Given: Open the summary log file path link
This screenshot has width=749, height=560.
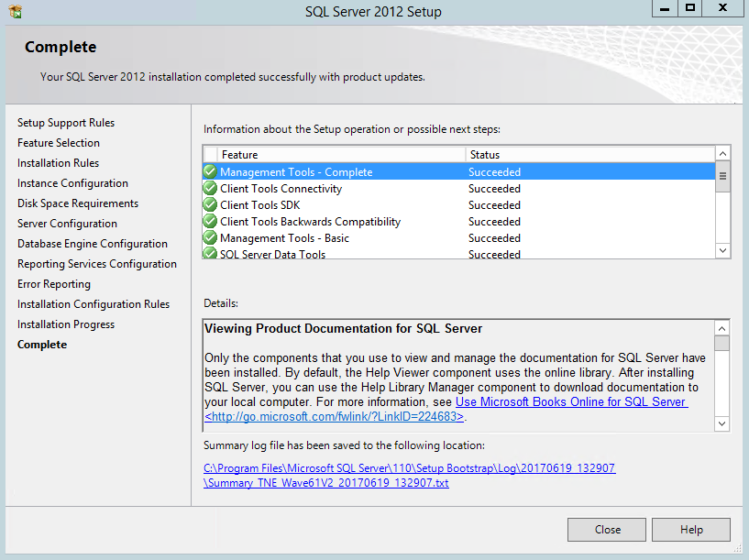Looking at the screenshot, I should [409, 468].
